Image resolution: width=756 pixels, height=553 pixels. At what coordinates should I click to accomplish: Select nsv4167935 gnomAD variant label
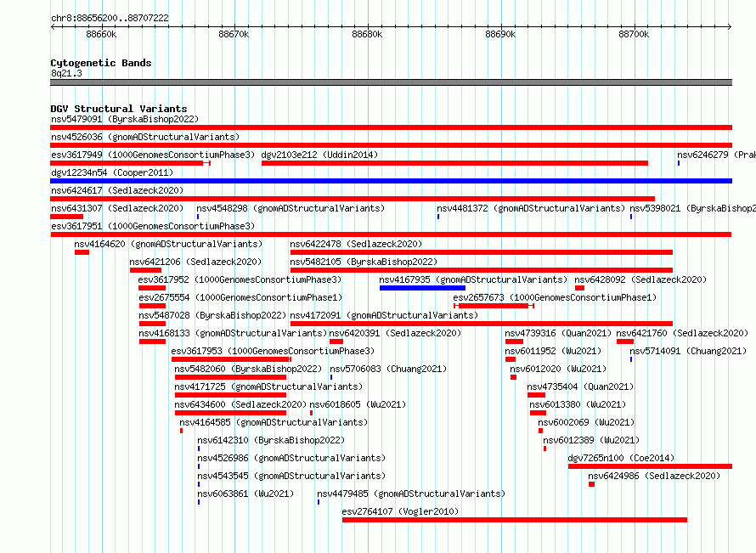[x=473, y=279]
